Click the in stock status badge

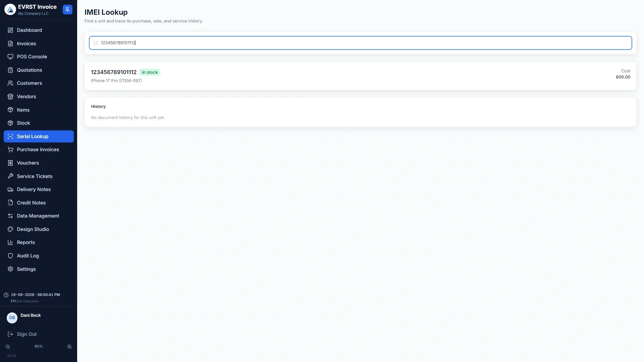[150, 72]
